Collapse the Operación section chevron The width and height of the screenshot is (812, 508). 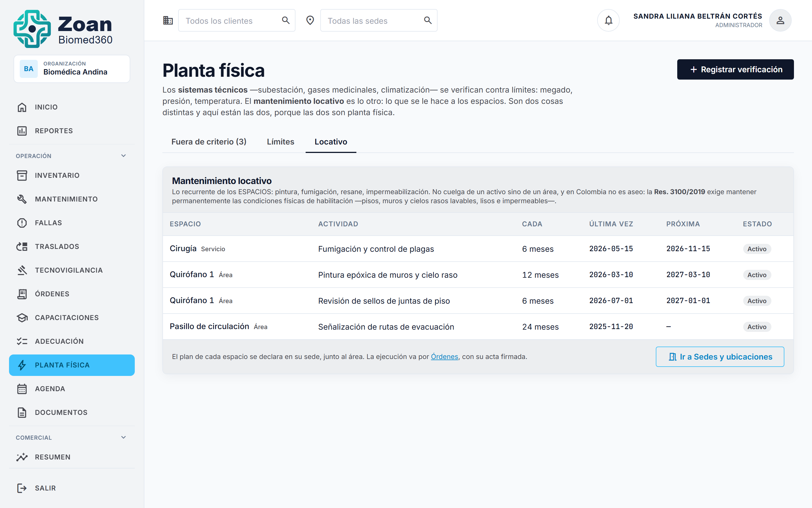123,156
